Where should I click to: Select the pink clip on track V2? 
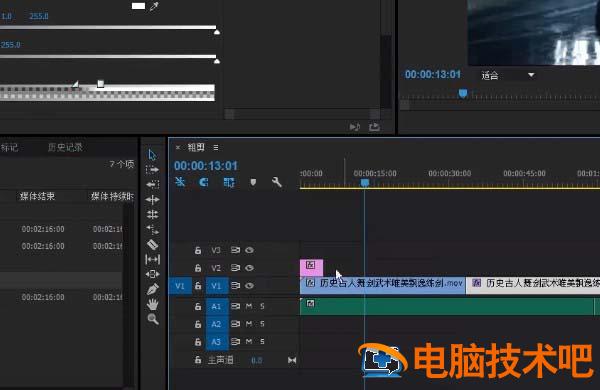(311, 268)
